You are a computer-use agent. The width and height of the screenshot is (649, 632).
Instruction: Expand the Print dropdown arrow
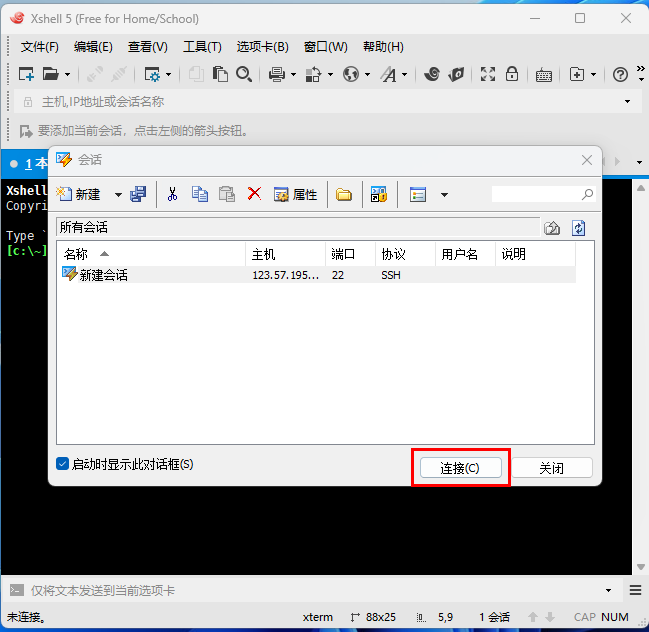[293, 75]
